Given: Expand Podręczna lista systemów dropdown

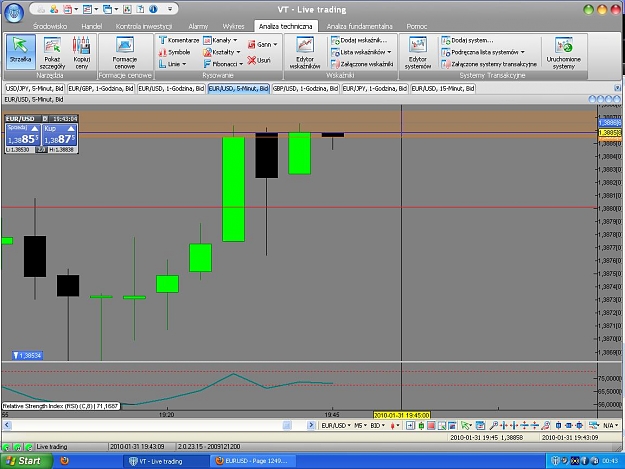Looking at the screenshot, I should 483,52.
